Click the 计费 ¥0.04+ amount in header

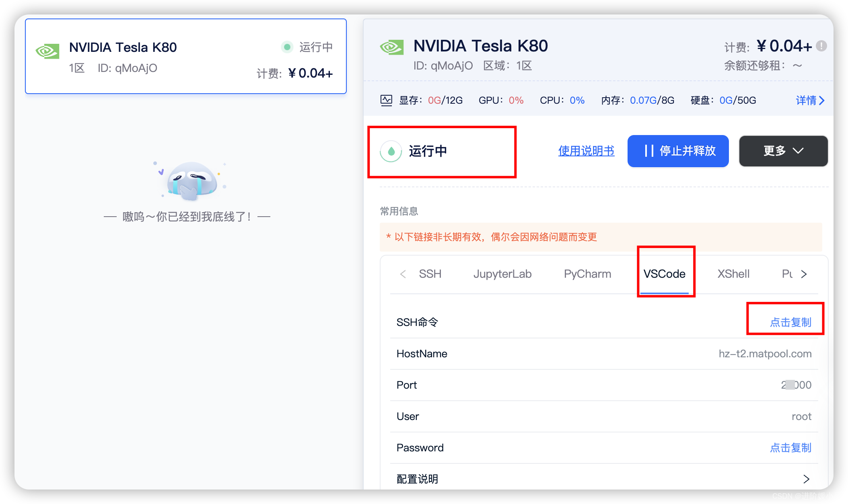point(784,46)
